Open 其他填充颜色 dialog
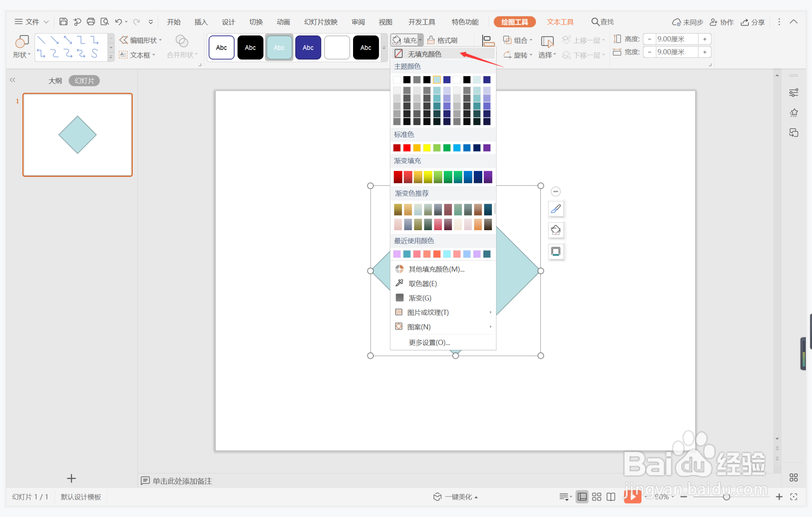The width and height of the screenshot is (812, 517). click(436, 269)
